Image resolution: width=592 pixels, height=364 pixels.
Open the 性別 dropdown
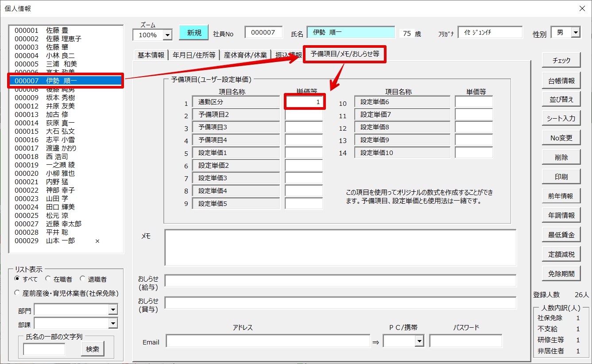tap(575, 32)
